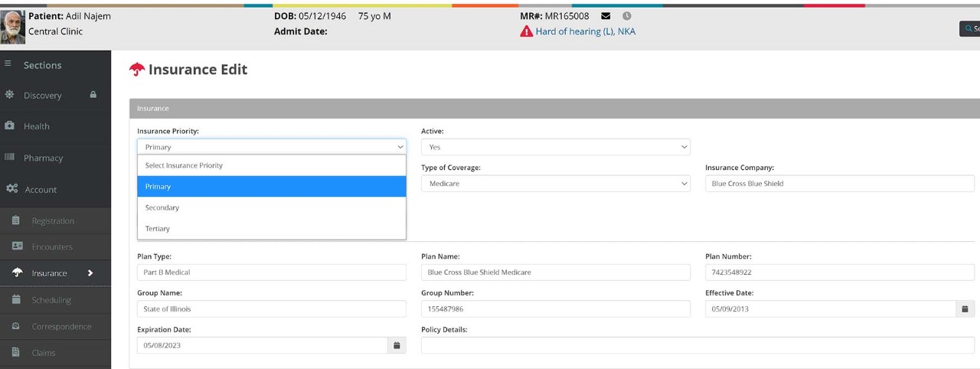
Task: Click the red warning triangle alert icon
Action: coord(526,32)
